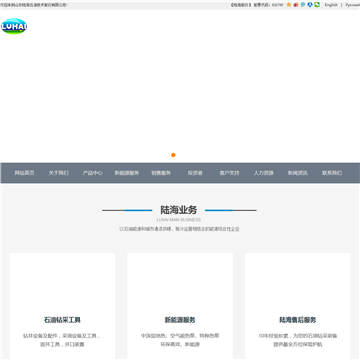Open the 人力资源 menu item
360x360 pixels.
263,173
